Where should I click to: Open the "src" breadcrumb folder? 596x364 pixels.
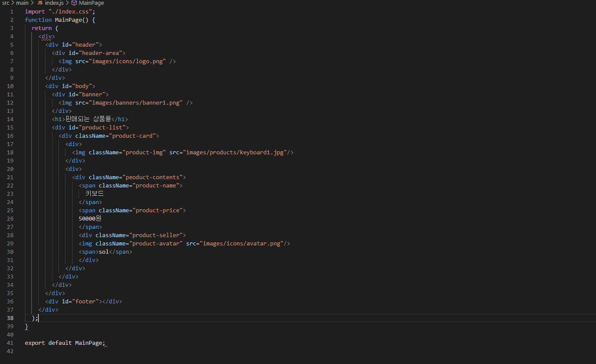(x=6, y=3)
